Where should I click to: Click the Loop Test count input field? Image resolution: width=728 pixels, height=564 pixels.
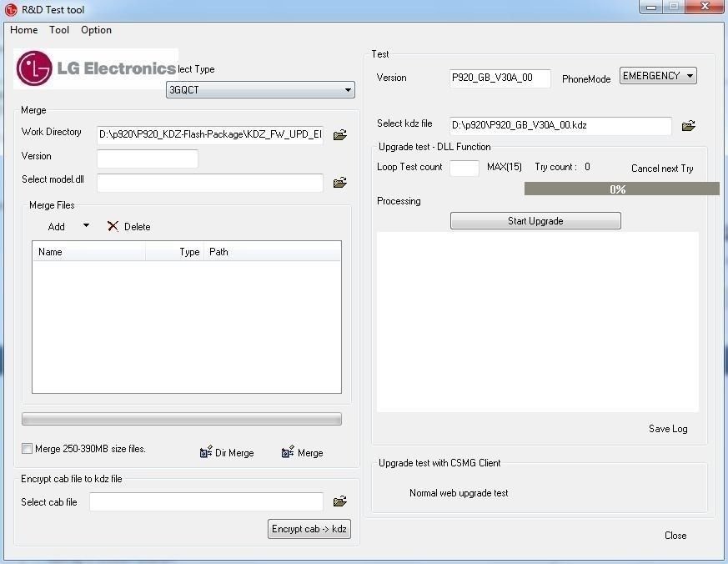tap(464, 168)
